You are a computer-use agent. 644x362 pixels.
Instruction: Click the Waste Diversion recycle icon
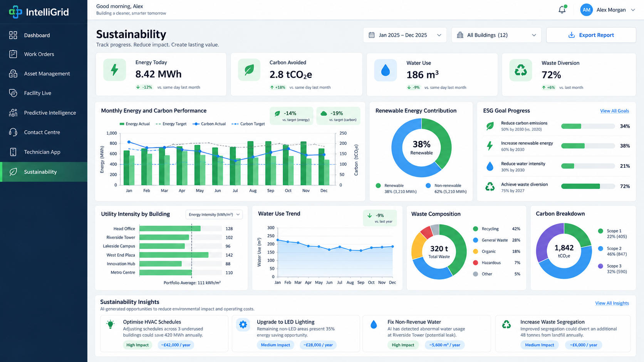click(520, 70)
